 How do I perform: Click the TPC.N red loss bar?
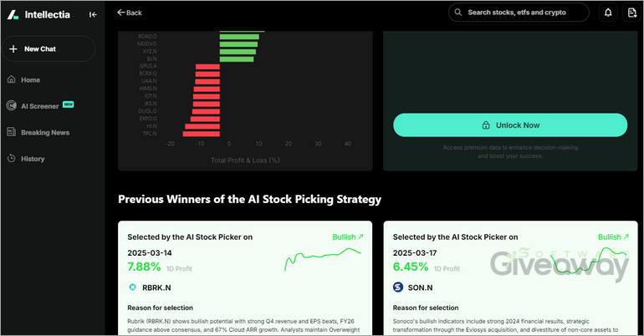[202, 133]
